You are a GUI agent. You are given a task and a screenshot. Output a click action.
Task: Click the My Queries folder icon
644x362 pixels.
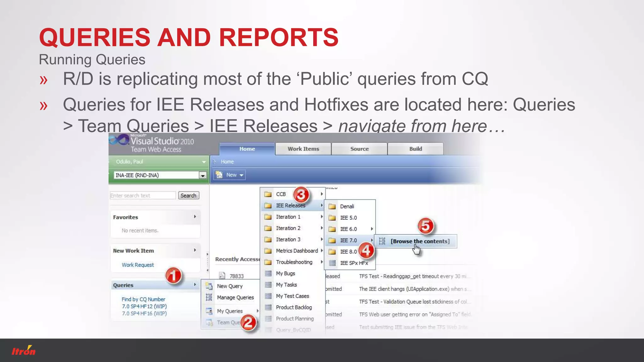pyautogui.click(x=209, y=311)
